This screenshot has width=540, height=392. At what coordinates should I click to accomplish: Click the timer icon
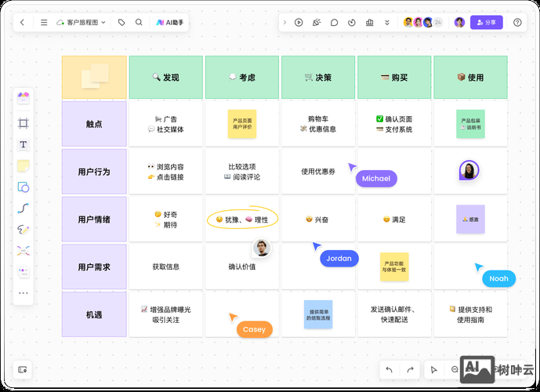(352, 23)
